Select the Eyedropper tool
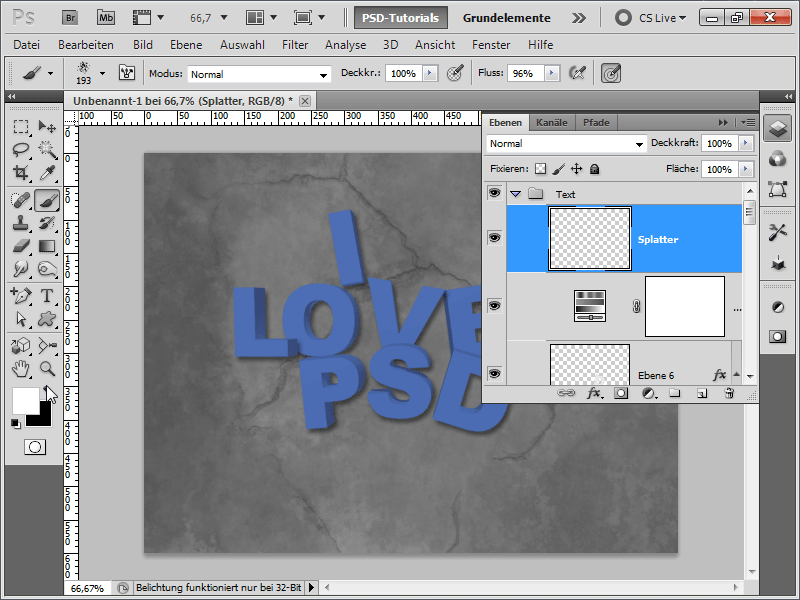 47,173
